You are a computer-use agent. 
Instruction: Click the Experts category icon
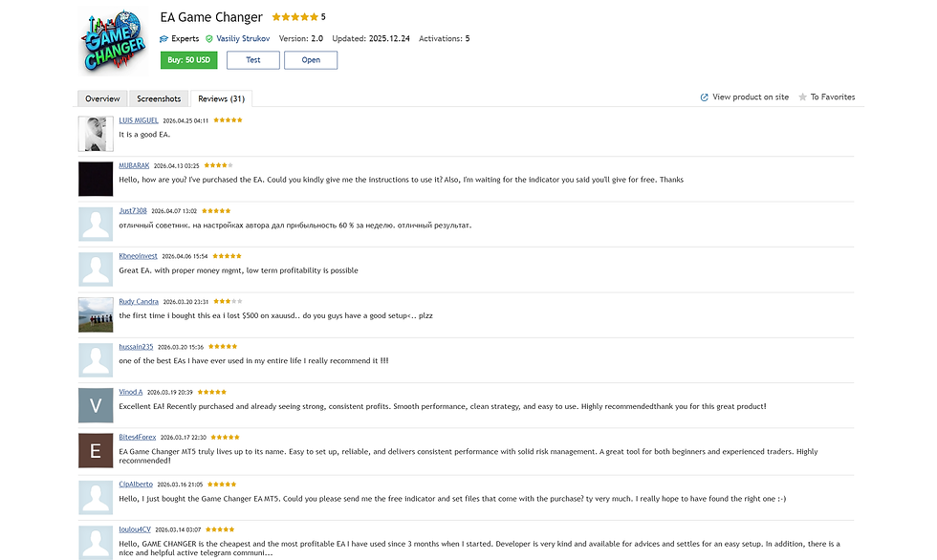[x=163, y=39]
